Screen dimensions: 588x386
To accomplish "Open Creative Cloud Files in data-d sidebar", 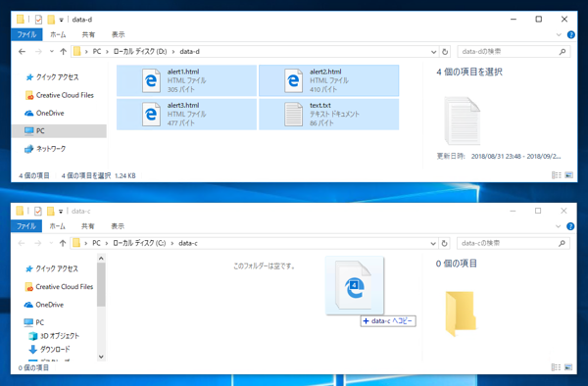I will (x=60, y=95).
